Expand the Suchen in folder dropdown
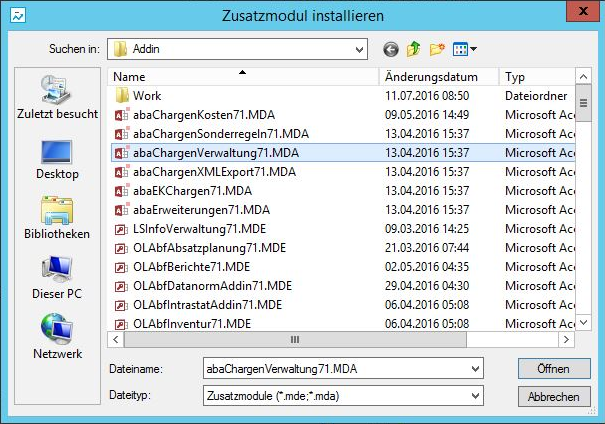This screenshot has width=605, height=424. point(357,48)
